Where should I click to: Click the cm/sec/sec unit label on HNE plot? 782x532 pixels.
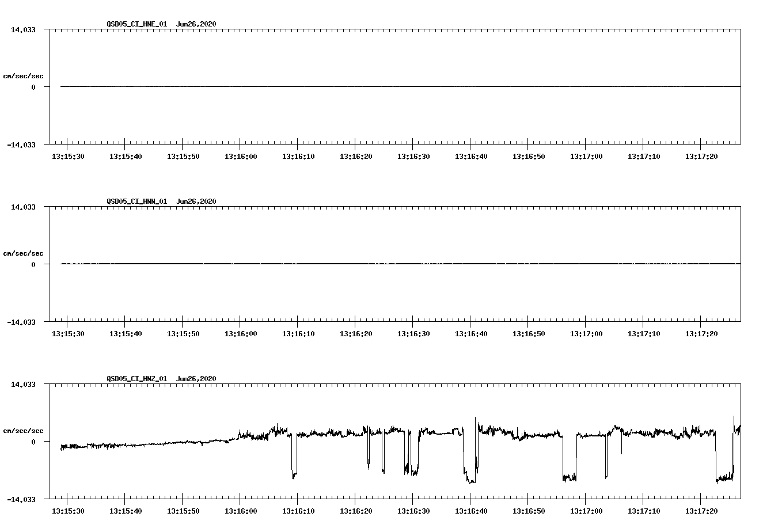[23, 76]
